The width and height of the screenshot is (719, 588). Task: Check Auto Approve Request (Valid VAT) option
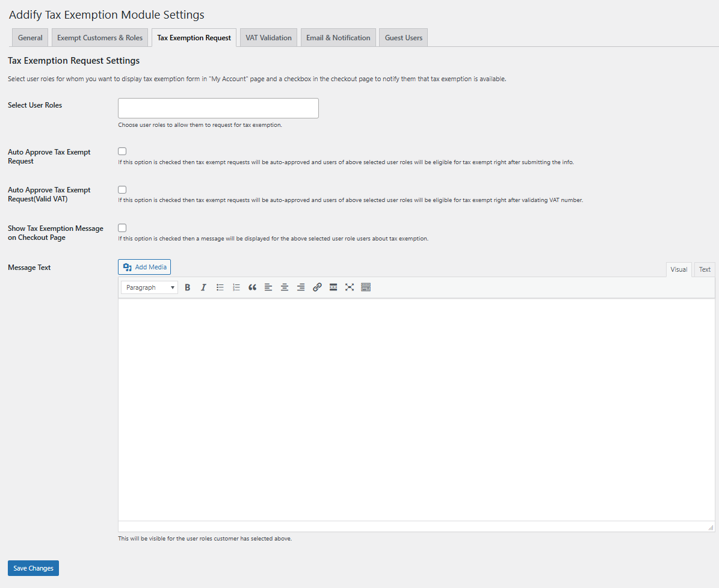tap(122, 190)
